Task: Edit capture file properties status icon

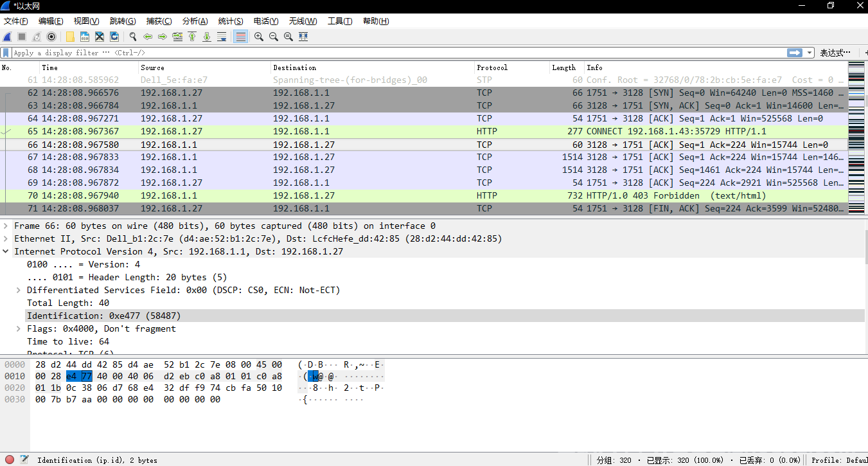Action: 24,460
